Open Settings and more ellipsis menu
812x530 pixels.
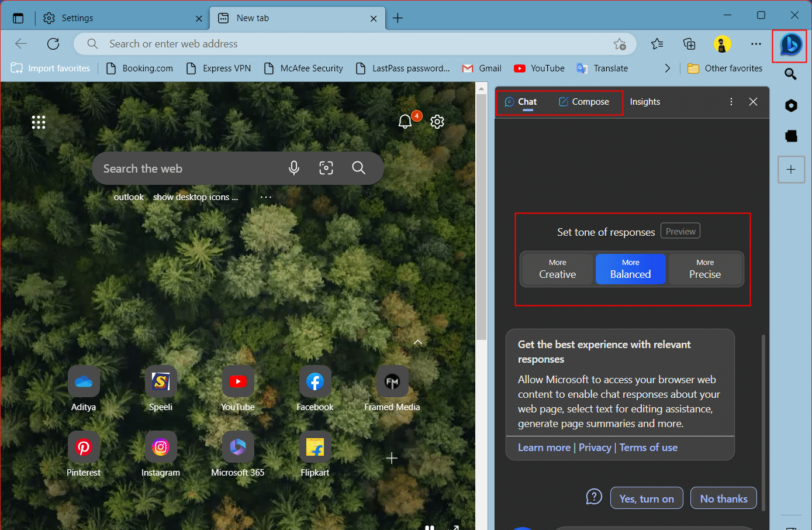(756, 44)
